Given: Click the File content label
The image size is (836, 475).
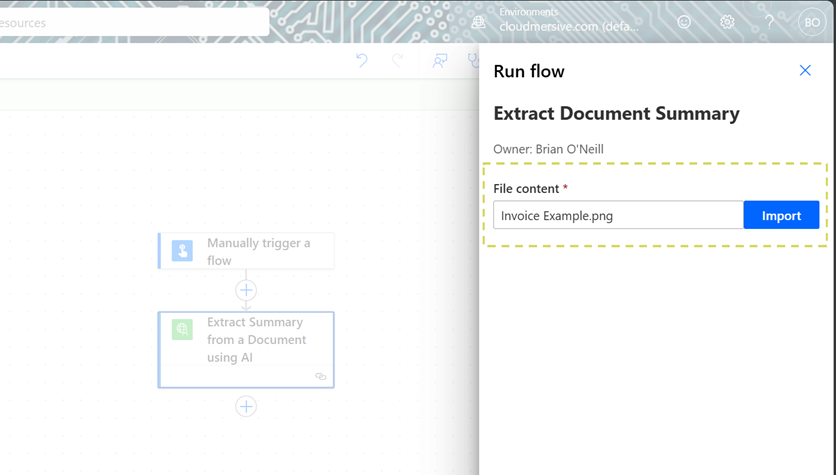Looking at the screenshot, I should [526, 189].
